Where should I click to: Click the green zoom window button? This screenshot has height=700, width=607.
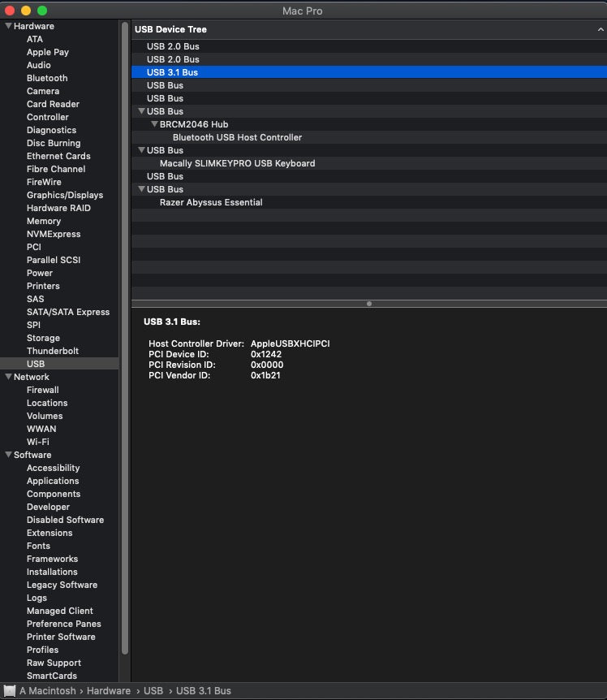42,10
